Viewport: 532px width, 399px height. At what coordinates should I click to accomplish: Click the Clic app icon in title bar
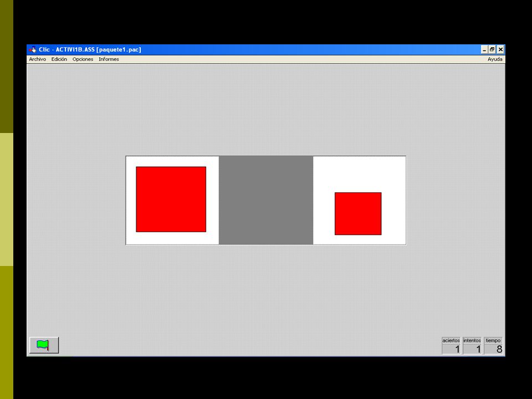[x=33, y=49]
